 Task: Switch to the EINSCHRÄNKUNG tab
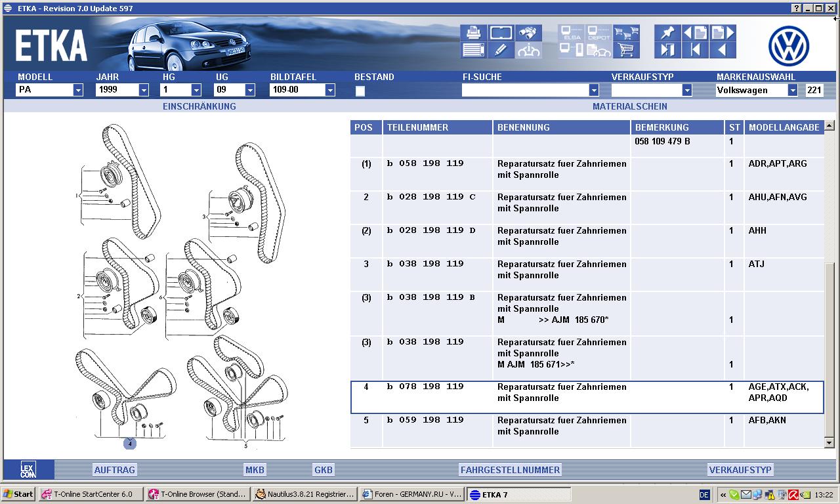tap(199, 106)
